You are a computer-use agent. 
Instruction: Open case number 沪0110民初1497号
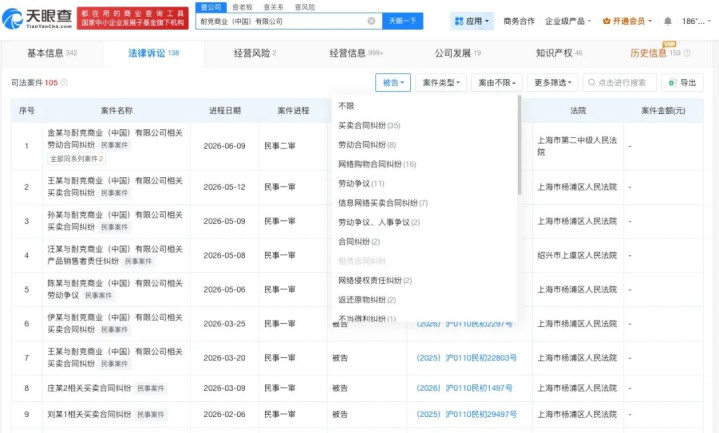pos(464,388)
